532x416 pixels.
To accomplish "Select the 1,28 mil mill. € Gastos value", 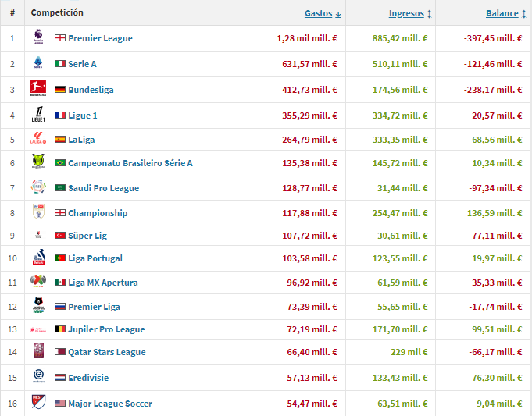I will coord(307,38).
